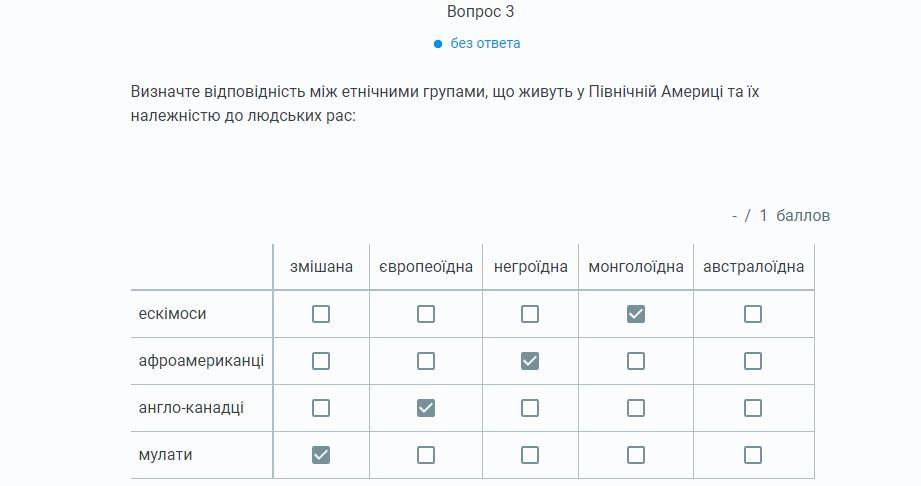Viewport: 921px width, 486px height.
Task: Check монголоїдна box for мулати row
Action: coord(636,455)
